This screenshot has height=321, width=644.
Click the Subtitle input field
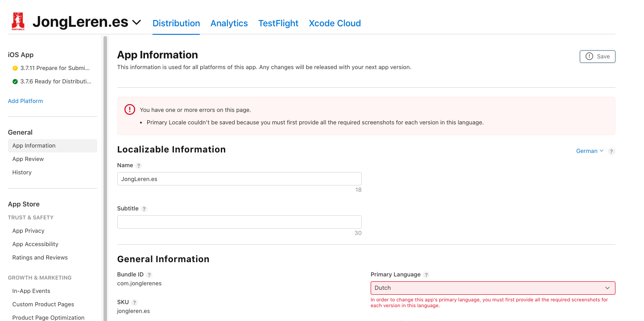pyautogui.click(x=239, y=222)
